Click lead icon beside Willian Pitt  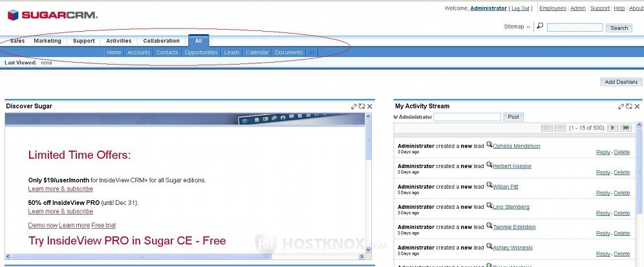point(489,185)
